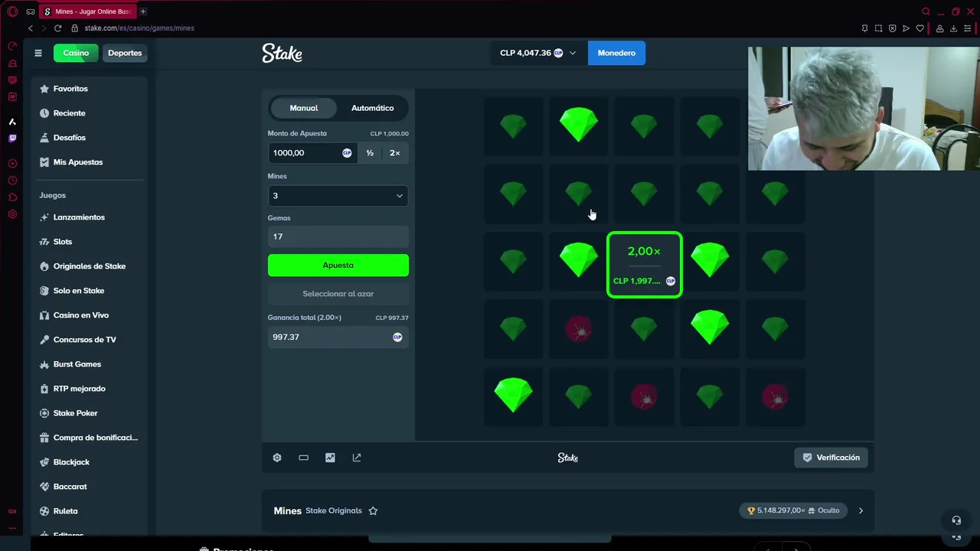This screenshot has height=551, width=980.
Task: Open Opera sidebar extensions cube icon
Action: (12, 197)
